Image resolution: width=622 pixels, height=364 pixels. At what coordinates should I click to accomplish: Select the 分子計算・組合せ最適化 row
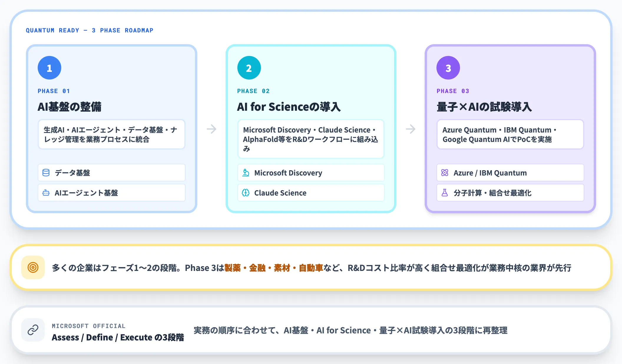(510, 193)
